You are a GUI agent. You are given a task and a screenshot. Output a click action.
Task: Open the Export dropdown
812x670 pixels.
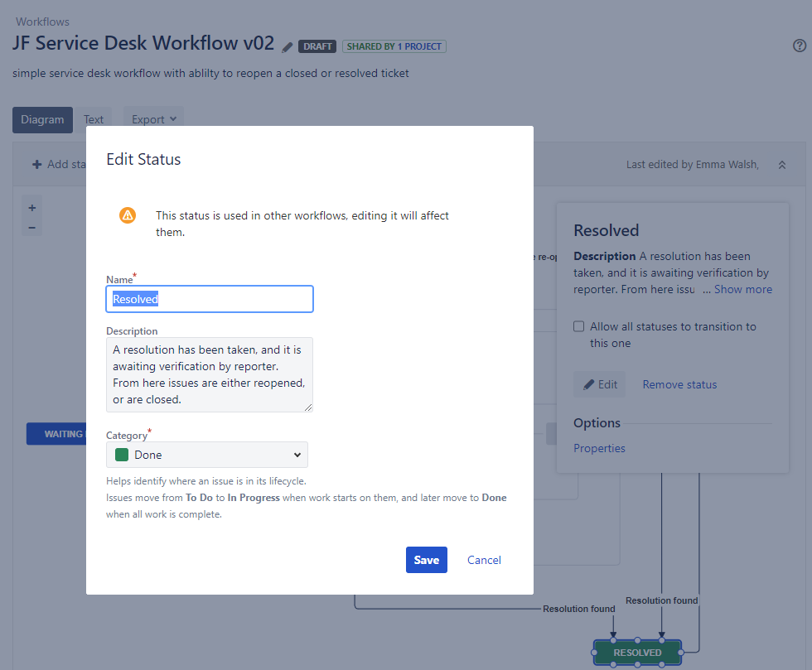pyautogui.click(x=152, y=118)
